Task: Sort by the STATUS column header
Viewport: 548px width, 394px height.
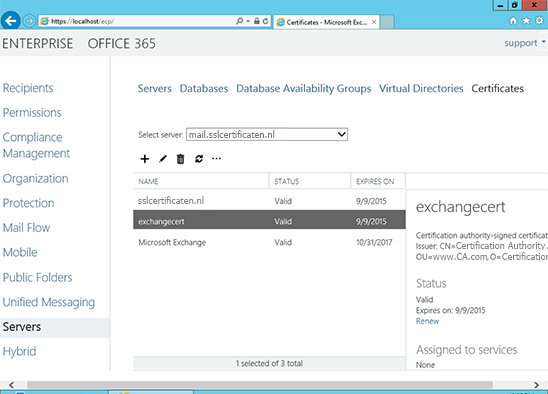Action: pyautogui.click(x=310, y=181)
